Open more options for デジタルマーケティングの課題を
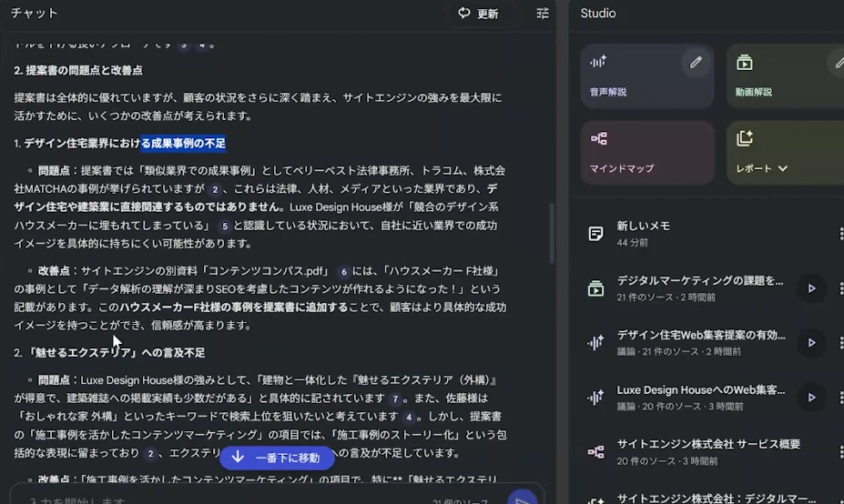Viewport: 844px width, 504px height. (x=840, y=288)
